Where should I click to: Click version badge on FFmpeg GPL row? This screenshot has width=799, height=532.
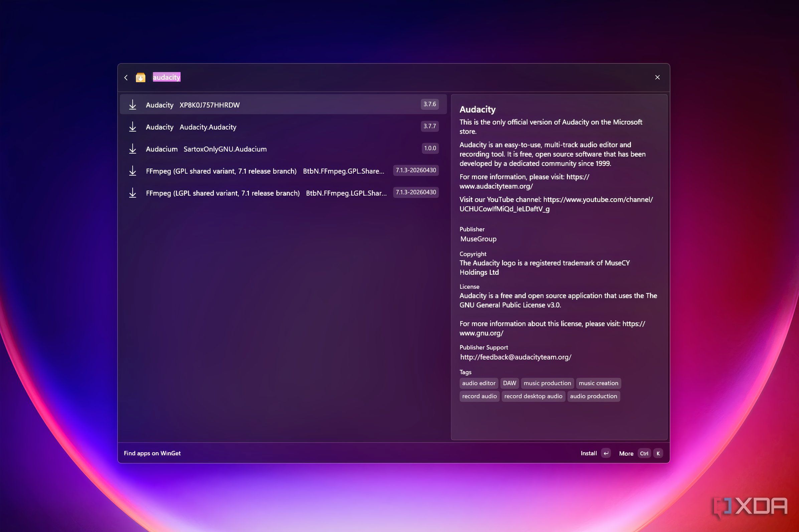416,170
